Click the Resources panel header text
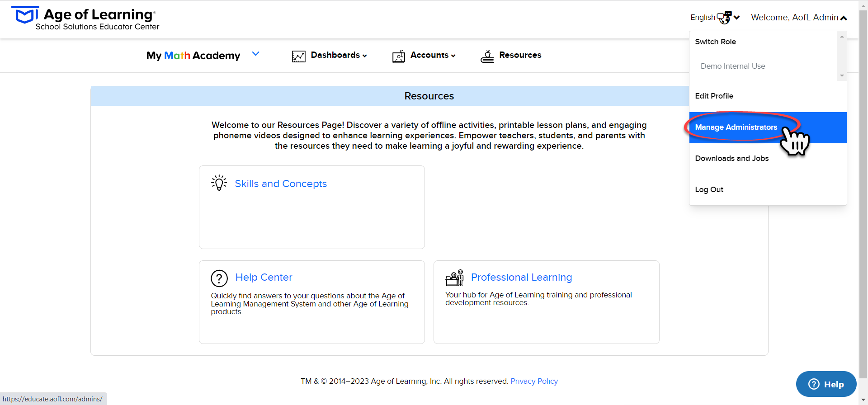The width and height of the screenshot is (868, 405). point(429,96)
